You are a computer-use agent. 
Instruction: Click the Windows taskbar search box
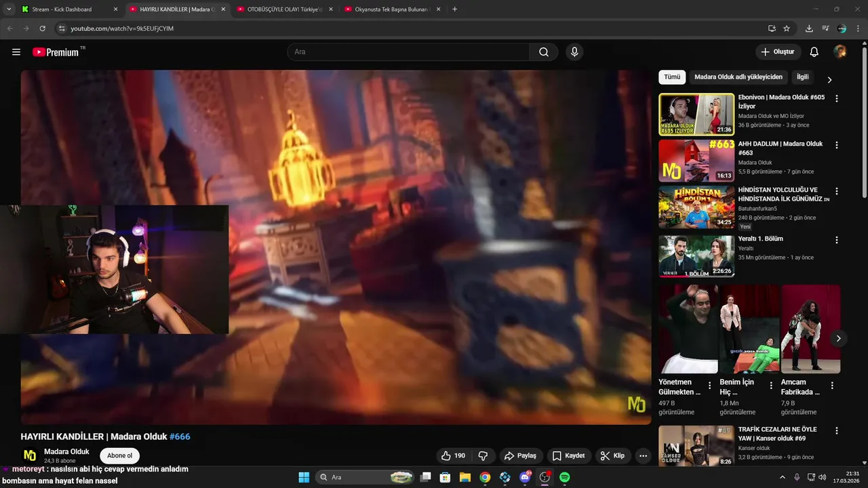coord(366,477)
